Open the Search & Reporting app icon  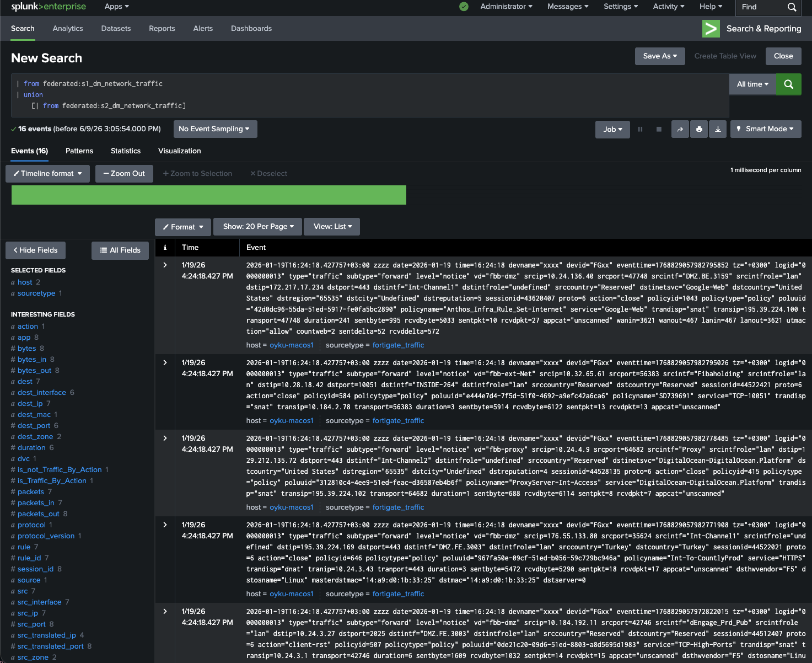(x=711, y=29)
